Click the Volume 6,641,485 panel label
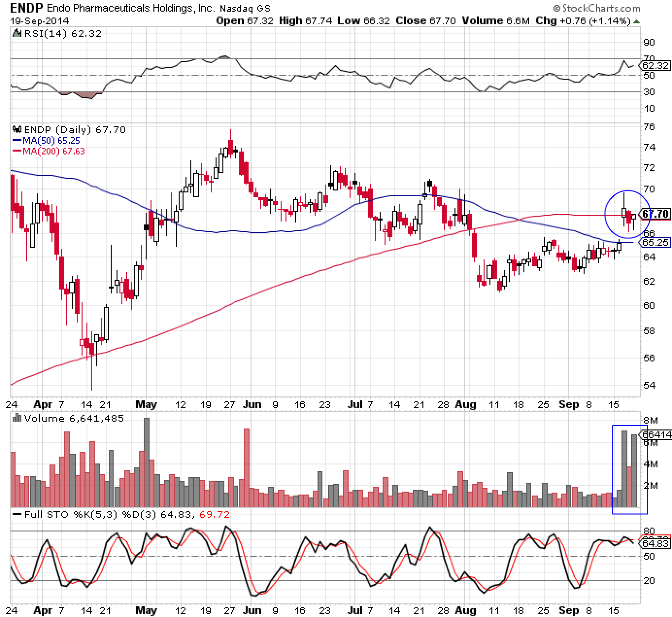 coord(74,418)
